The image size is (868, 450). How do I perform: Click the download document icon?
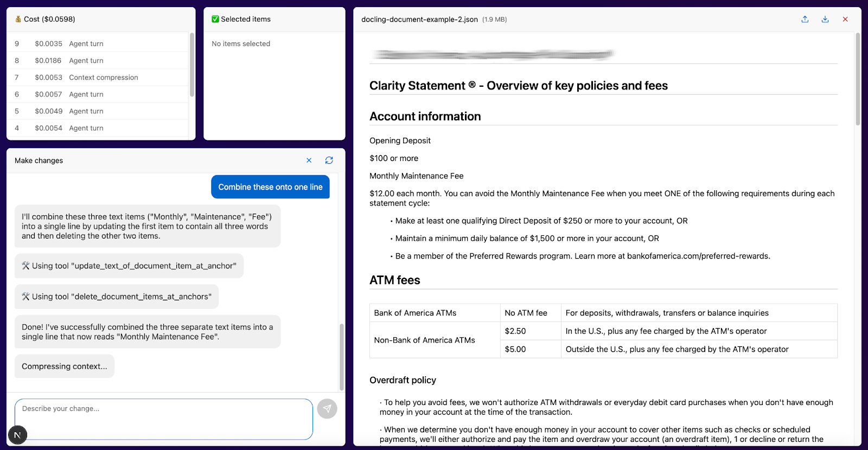[825, 19]
